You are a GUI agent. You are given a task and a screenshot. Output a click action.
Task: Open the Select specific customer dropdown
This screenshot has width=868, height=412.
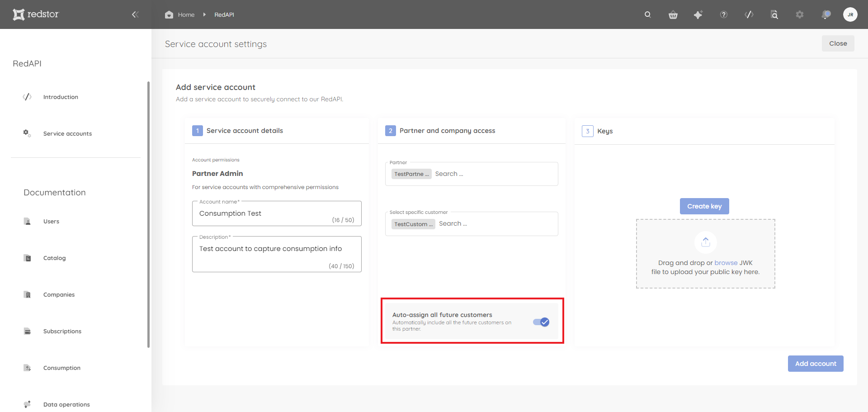click(x=472, y=224)
